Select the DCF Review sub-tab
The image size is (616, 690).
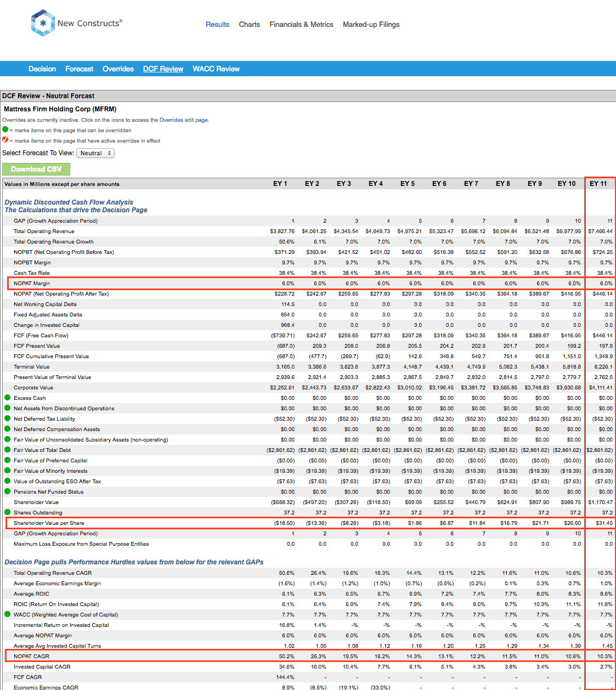point(163,69)
